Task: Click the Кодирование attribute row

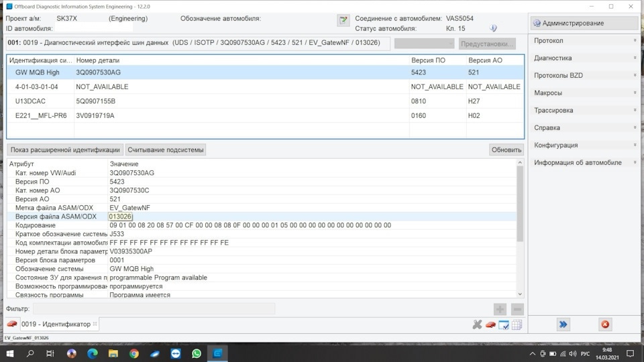Action: [x=262, y=225]
